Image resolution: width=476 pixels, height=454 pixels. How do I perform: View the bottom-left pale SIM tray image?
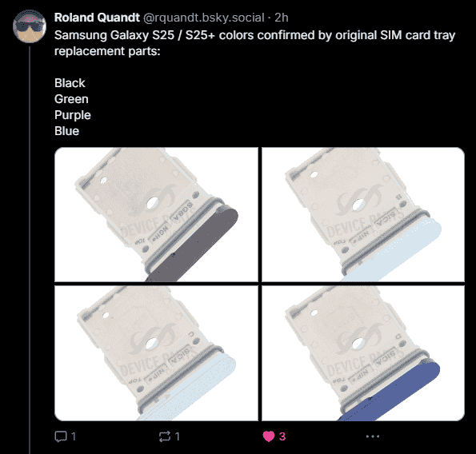(x=156, y=353)
